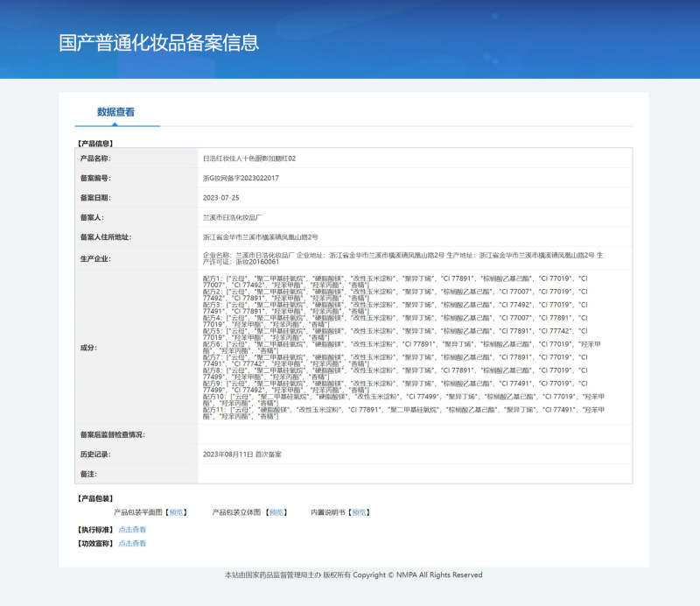700x606 pixels.
Task: Click the 备案人住所地址 row label
Action: coord(106,236)
